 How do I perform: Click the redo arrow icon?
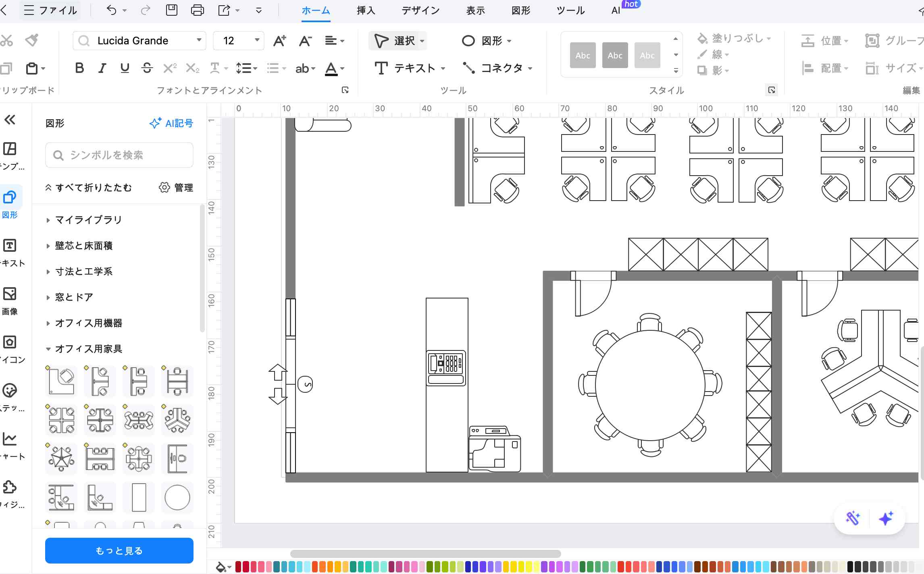tap(145, 10)
